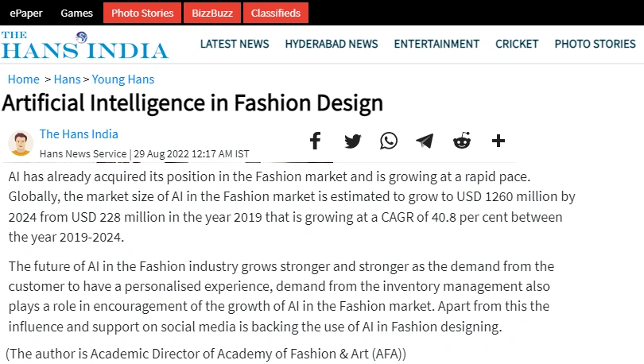Share article via Telegram icon
The height and width of the screenshot is (364, 644).
425,141
